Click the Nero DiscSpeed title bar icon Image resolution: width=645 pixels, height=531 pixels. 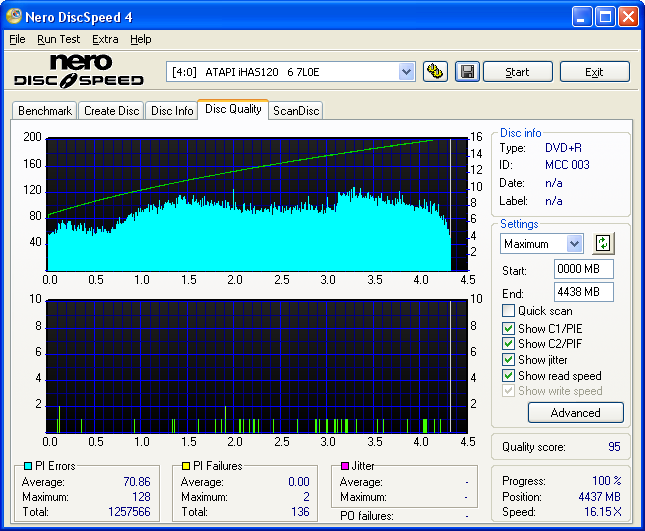pos(13,17)
